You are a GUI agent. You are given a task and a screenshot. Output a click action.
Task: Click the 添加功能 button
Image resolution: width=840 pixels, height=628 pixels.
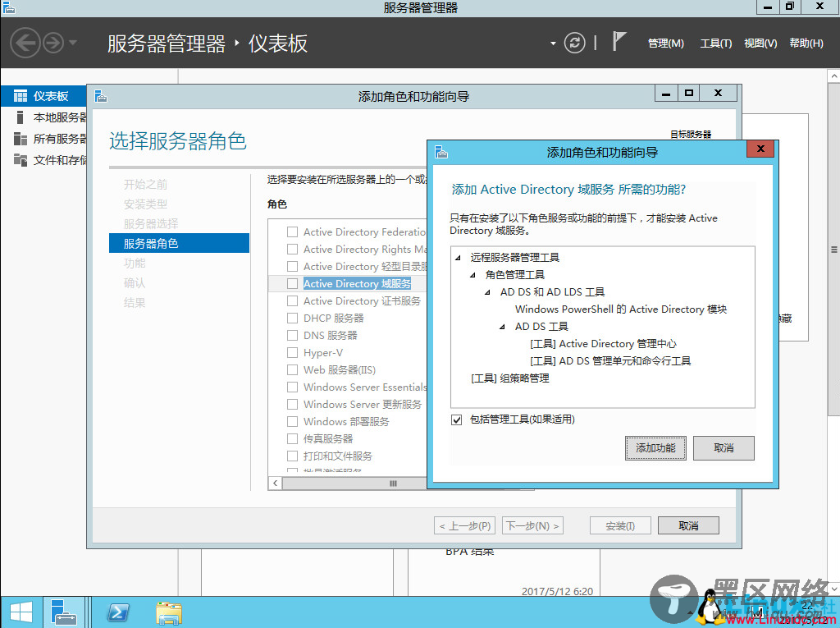pyautogui.click(x=655, y=447)
